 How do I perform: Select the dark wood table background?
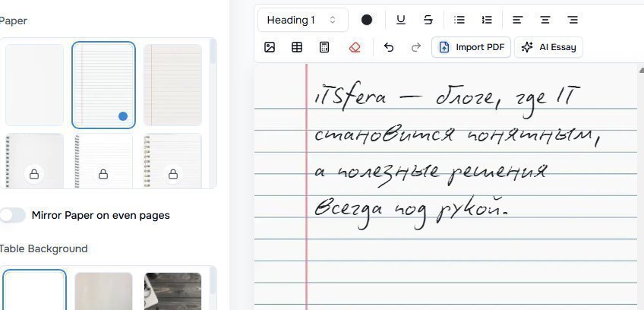(173, 291)
